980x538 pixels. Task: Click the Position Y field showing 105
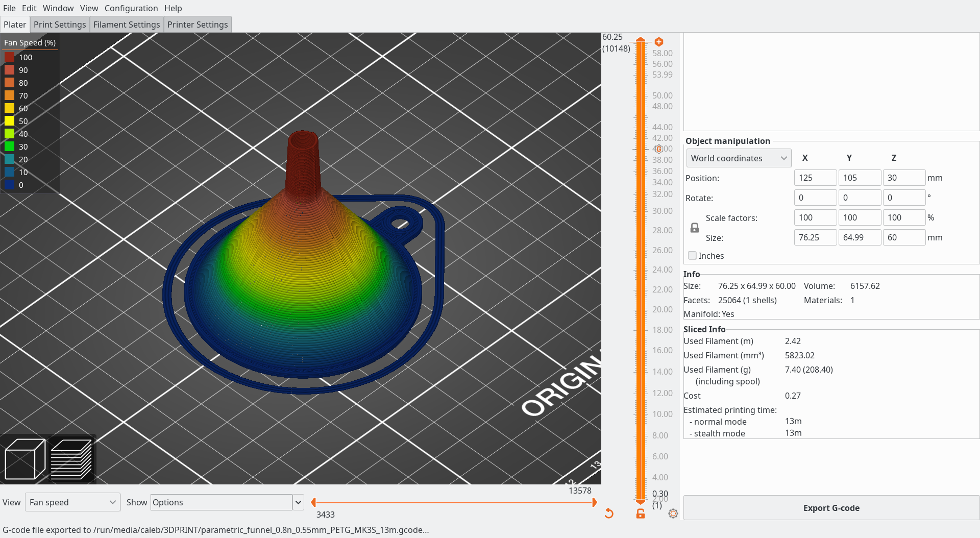860,178
